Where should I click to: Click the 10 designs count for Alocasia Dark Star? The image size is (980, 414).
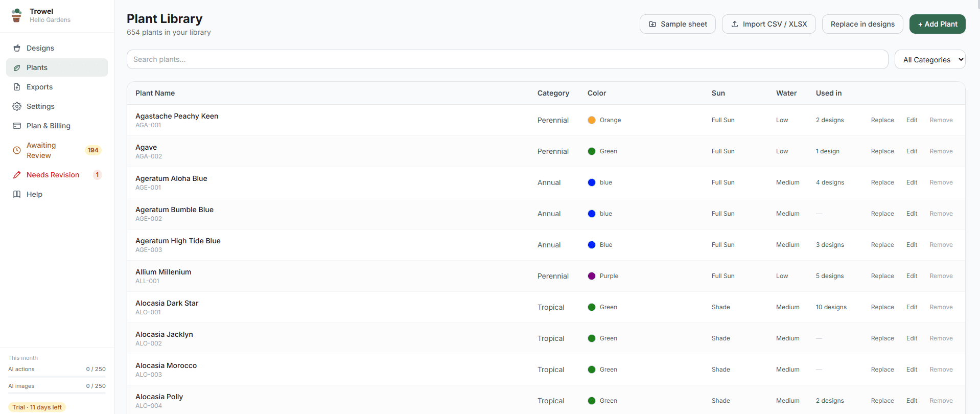tap(831, 307)
